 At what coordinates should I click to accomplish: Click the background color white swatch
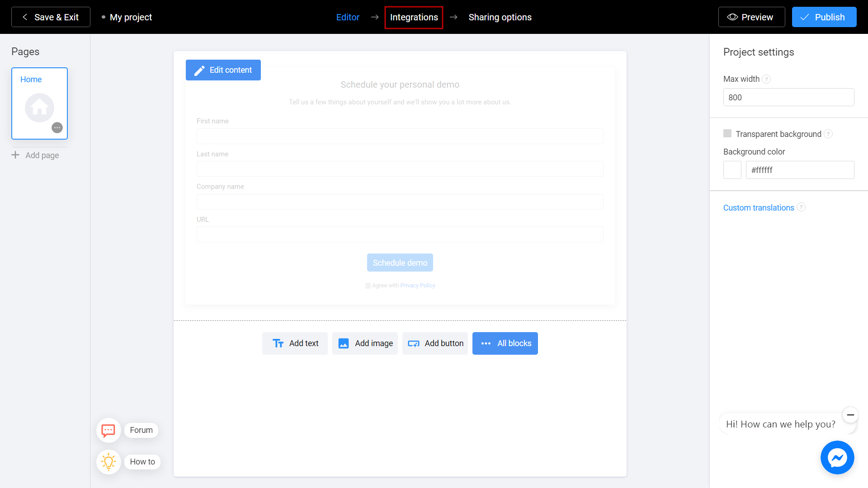click(732, 170)
